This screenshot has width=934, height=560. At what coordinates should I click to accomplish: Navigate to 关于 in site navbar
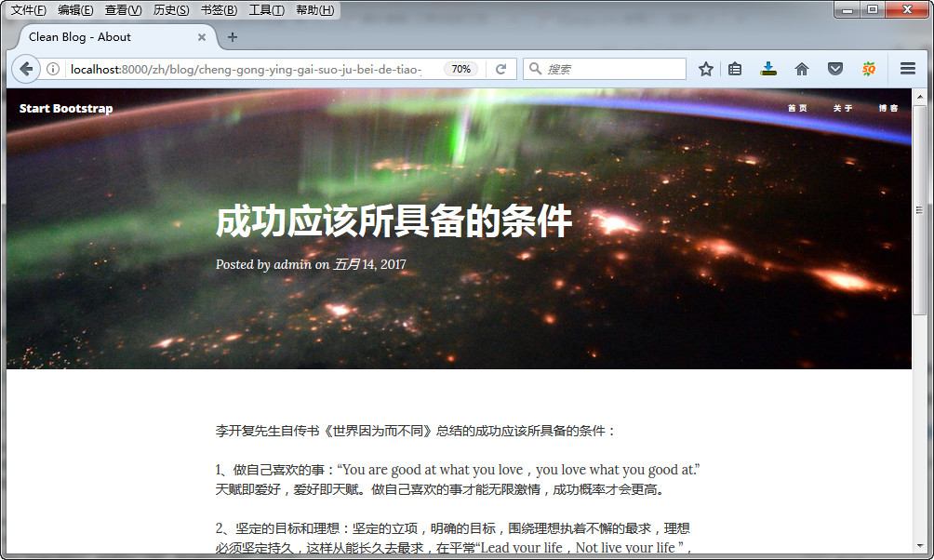pyautogui.click(x=842, y=108)
